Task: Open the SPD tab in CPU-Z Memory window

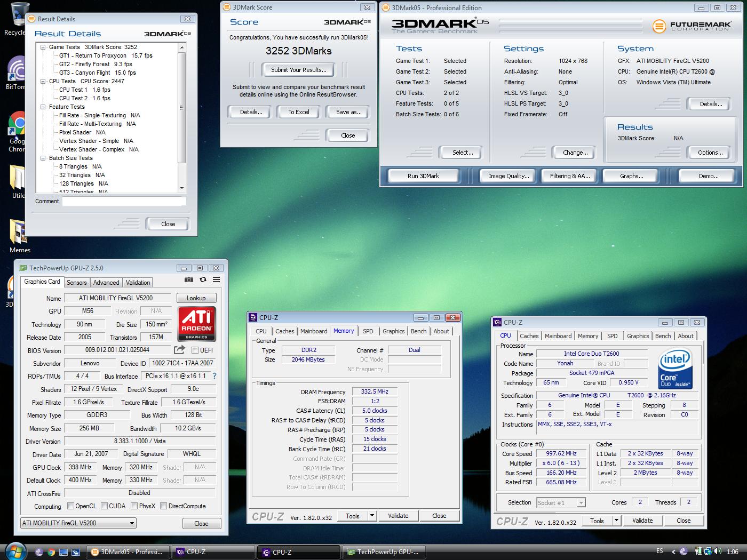Action: (x=368, y=331)
